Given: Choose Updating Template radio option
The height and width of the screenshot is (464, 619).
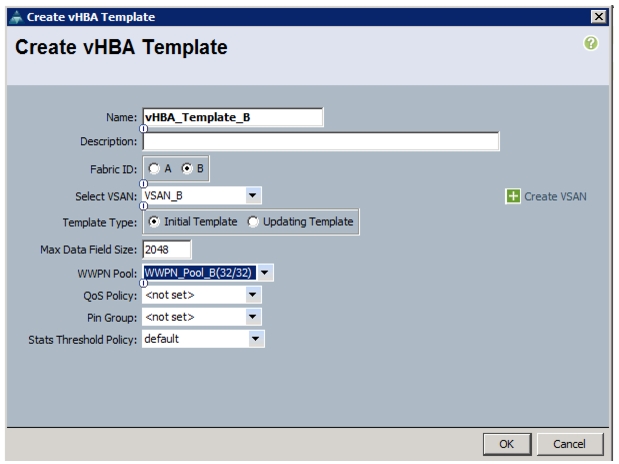Looking at the screenshot, I should 253,222.
